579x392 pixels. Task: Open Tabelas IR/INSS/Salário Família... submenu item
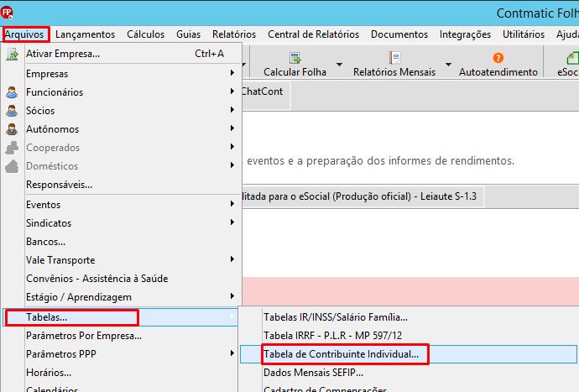[x=409, y=317]
